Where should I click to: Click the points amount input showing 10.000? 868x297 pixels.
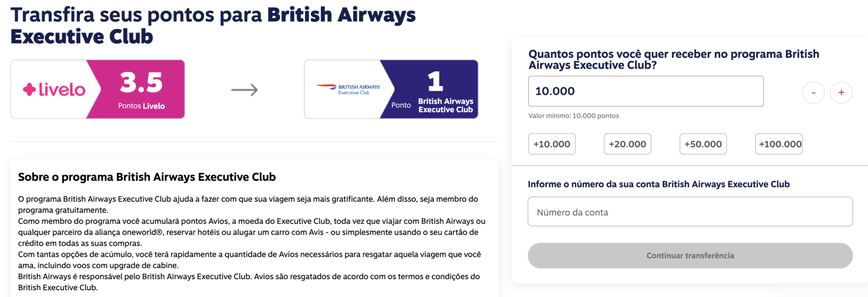pos(645,91)
